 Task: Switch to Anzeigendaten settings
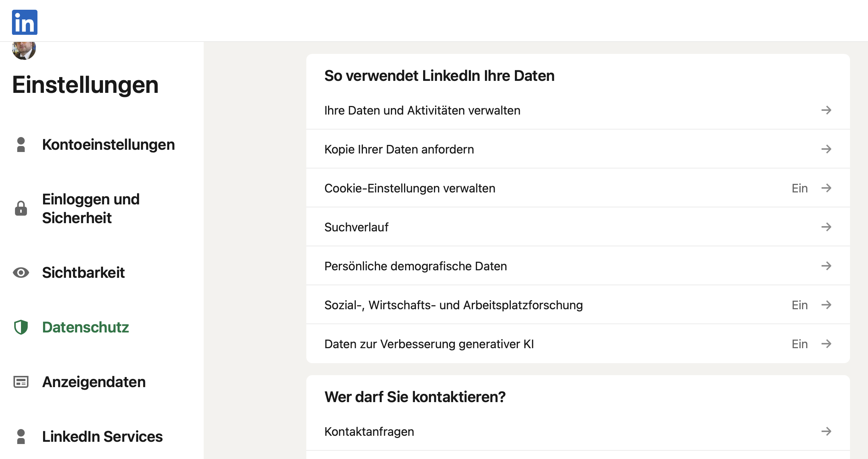(94, 382)
